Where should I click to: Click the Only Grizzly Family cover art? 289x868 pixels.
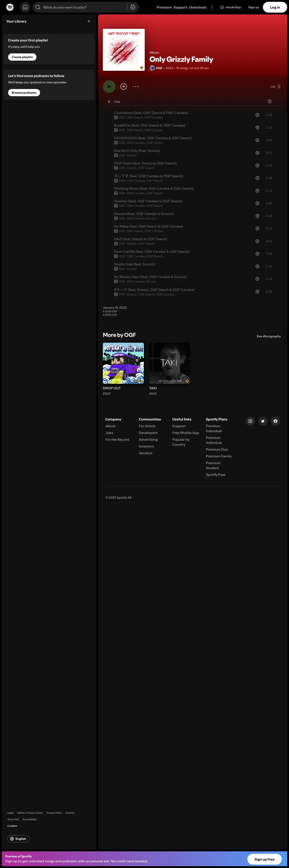click(x=124, y=50)
